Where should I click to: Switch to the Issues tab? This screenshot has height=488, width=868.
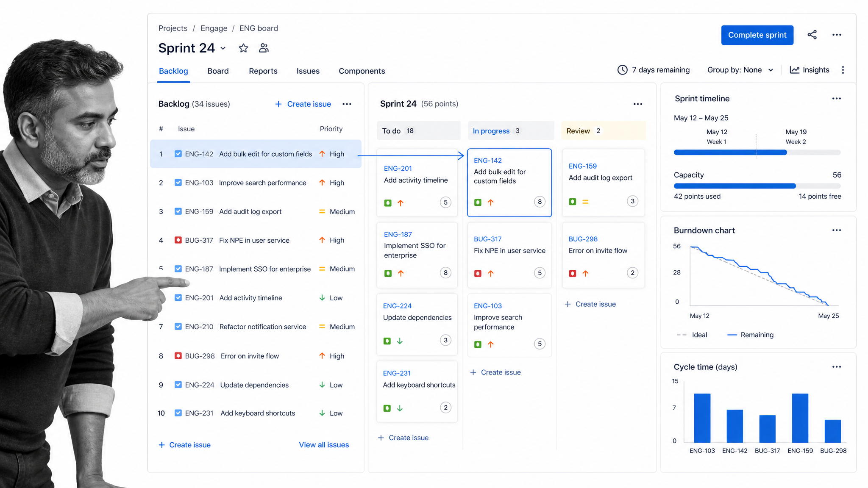click(x=308, y=71)
